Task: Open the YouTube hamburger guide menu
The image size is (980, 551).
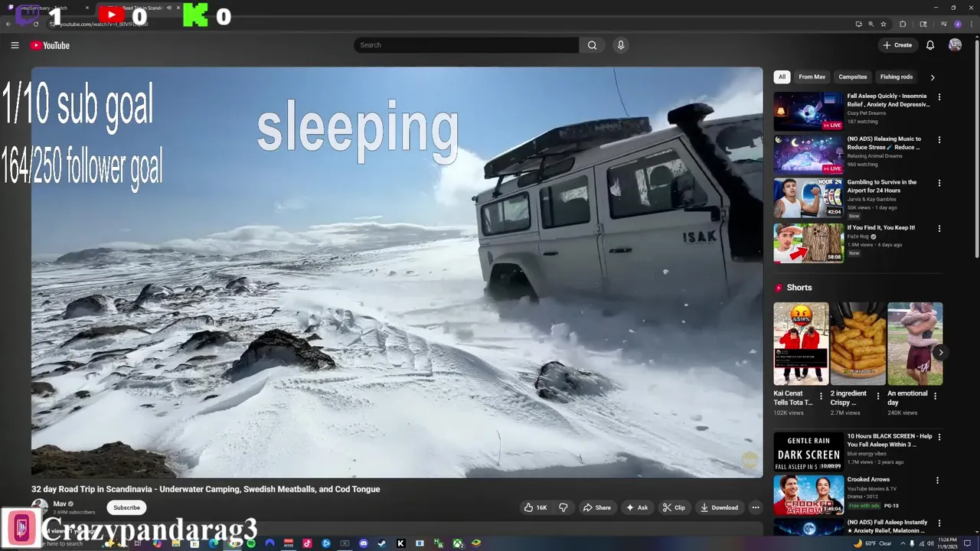Action: tap(15, 45)
